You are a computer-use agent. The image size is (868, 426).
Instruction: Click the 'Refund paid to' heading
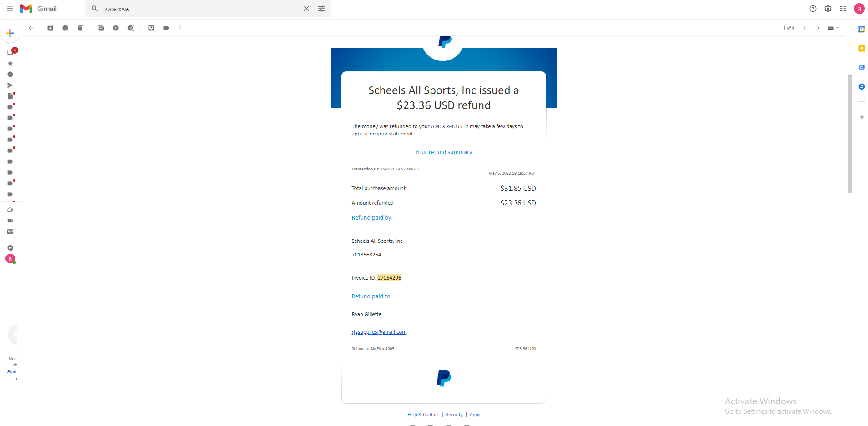[x=371, y=296]
